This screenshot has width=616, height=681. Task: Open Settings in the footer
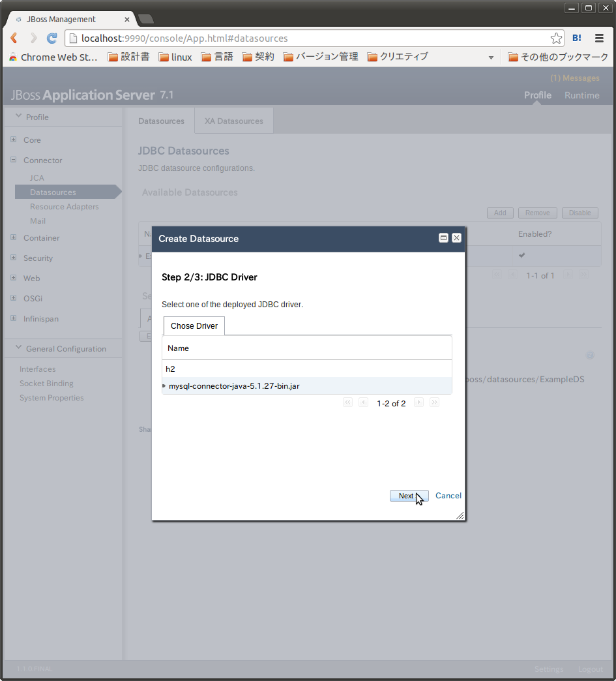click(x=549, y=669)
